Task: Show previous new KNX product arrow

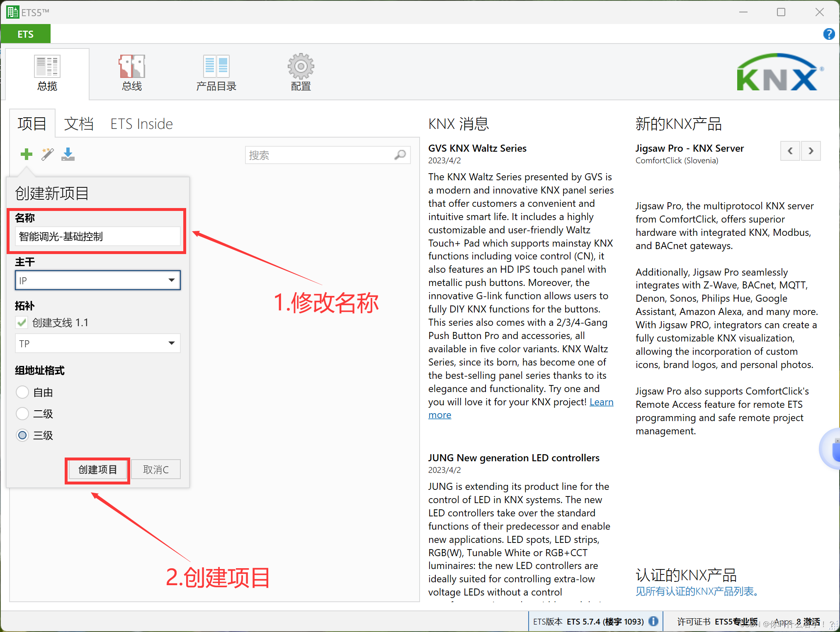Action: pos(790,151)
